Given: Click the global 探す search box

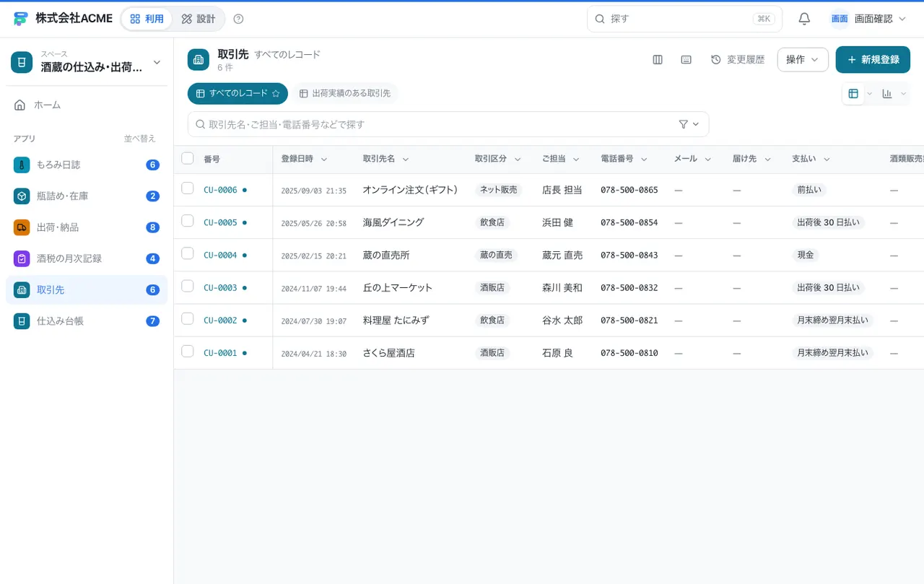Looking at the screenshot, I should (684, 19).
